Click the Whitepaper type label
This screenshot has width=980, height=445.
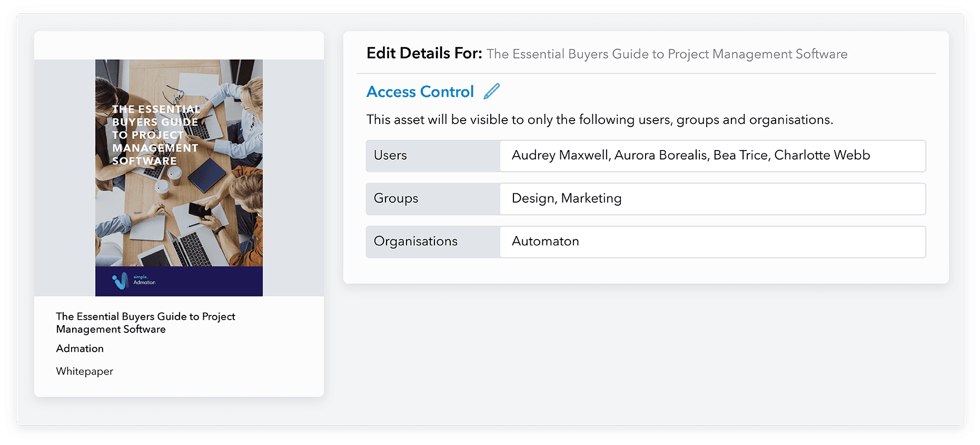(84, 371)
